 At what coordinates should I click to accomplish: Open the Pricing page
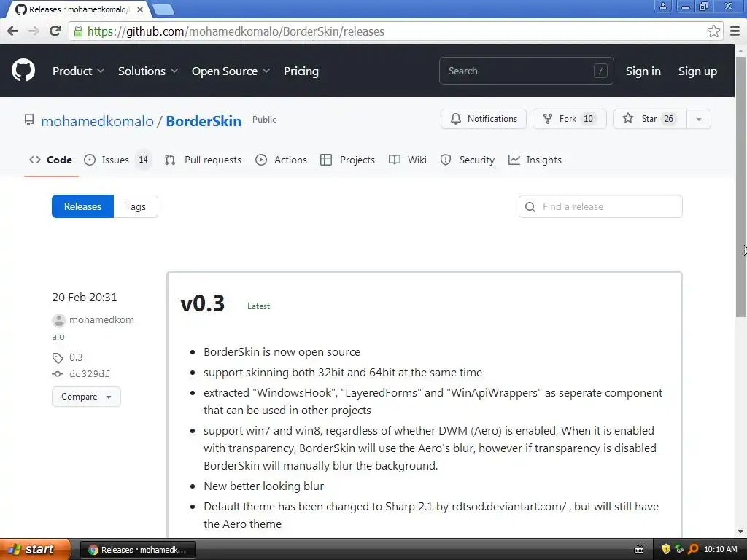coord(301,71)
